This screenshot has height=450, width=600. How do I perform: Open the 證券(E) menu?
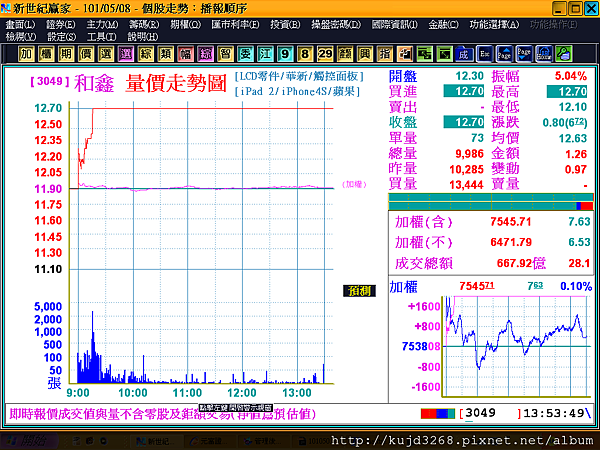pyautogui.click(x=60, y=25)
